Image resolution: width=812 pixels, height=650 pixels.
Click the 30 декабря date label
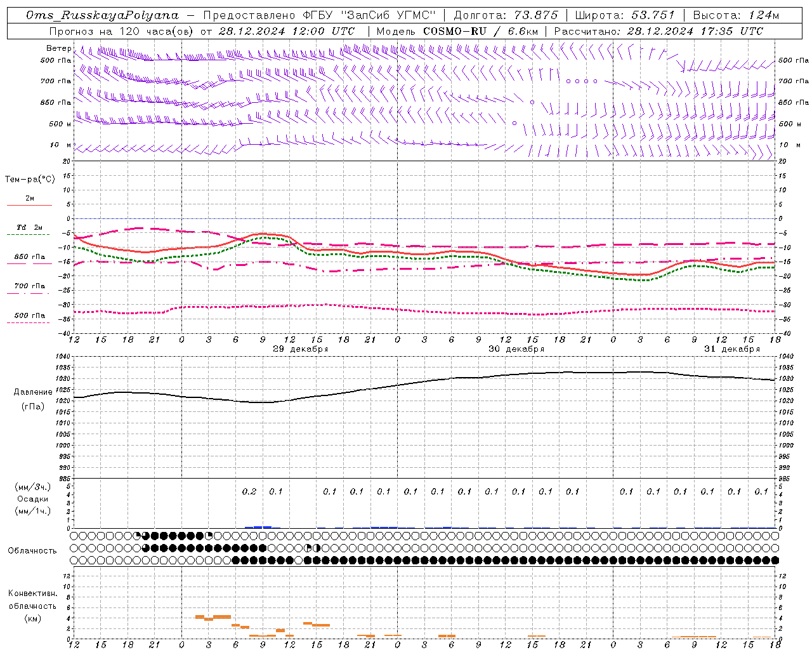pyautogui.click(x=516, y=349)
